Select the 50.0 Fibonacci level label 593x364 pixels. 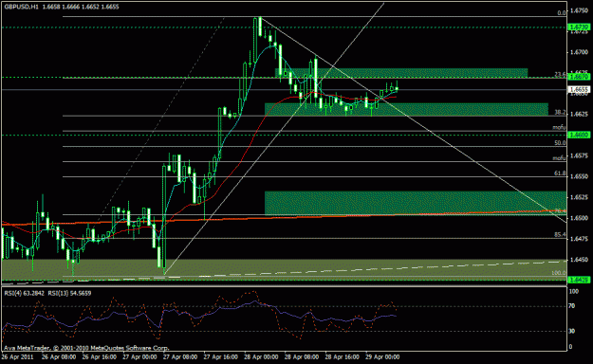pos(560,143)
